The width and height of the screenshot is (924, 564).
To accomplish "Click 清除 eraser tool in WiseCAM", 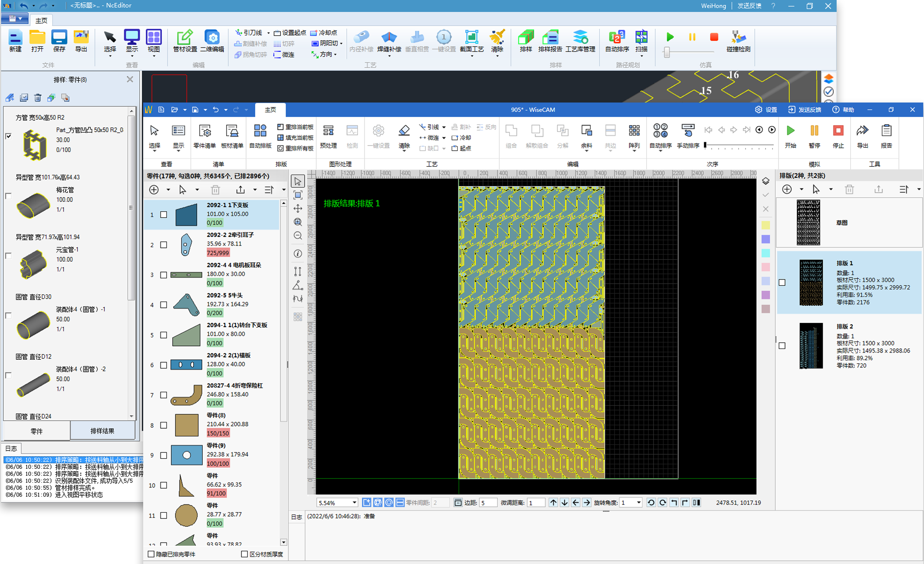I will pyautogui.click(x=404, y=136).
